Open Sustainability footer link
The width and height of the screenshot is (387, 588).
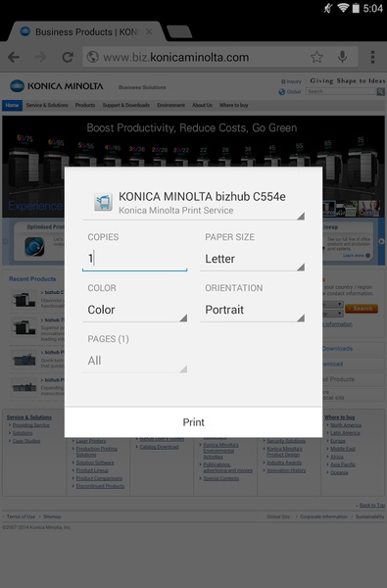369,516
